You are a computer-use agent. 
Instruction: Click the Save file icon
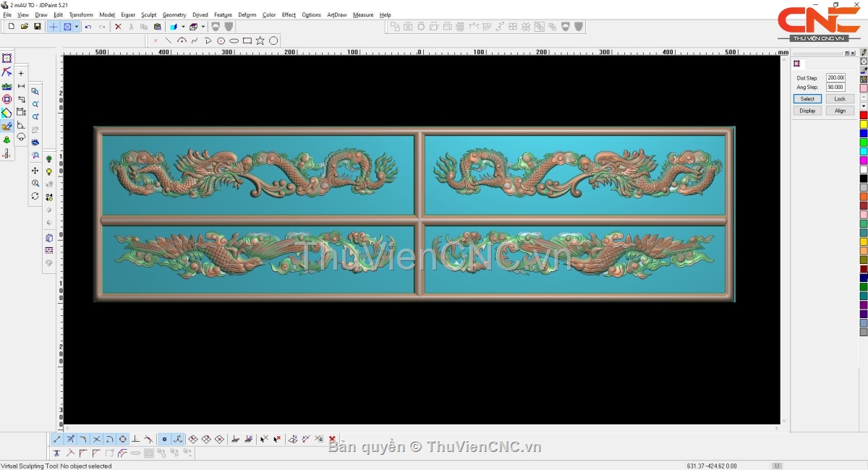click(38, 27)
